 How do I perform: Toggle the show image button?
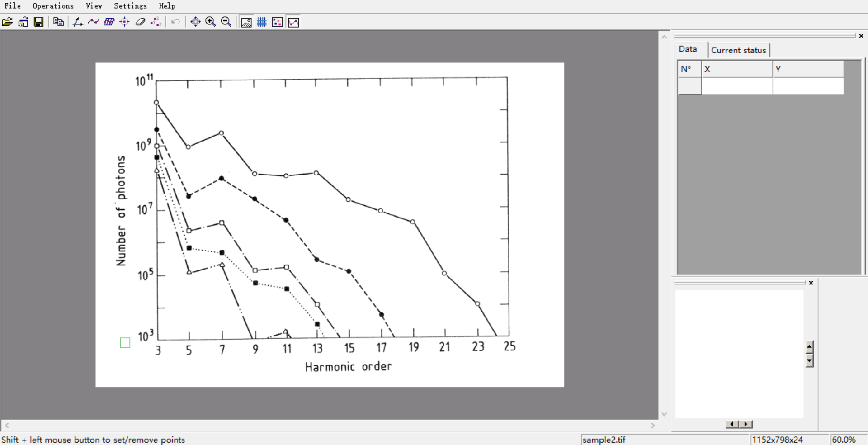click(x=246, y=22)
